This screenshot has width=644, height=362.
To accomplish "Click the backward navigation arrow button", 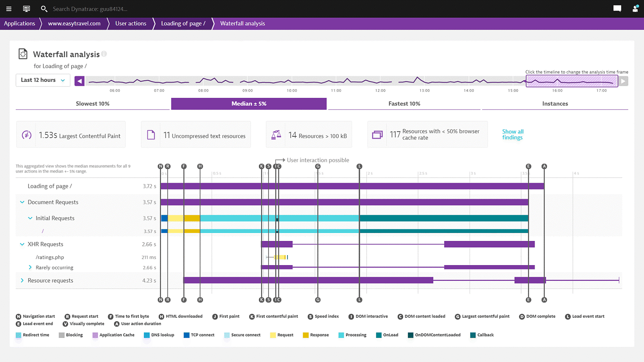I will (x=79, y=81).
